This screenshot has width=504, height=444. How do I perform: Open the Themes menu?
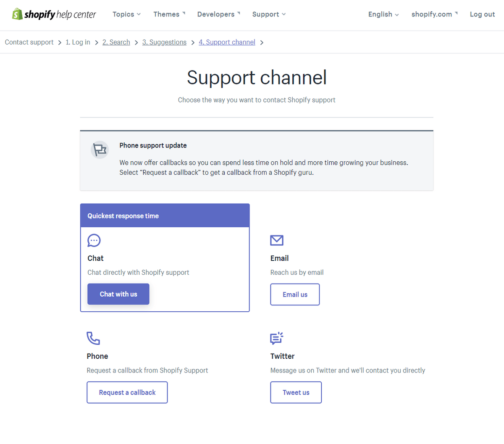(x=169, y=14)
